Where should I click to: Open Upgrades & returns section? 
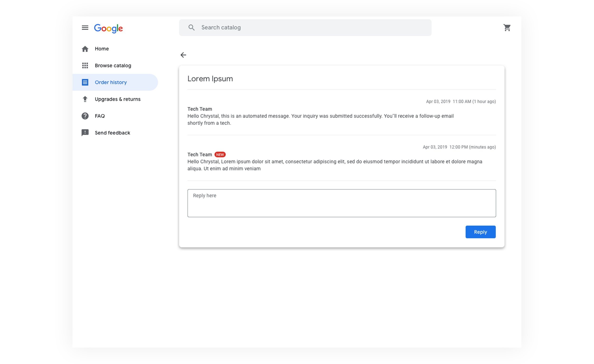[117, 99]
